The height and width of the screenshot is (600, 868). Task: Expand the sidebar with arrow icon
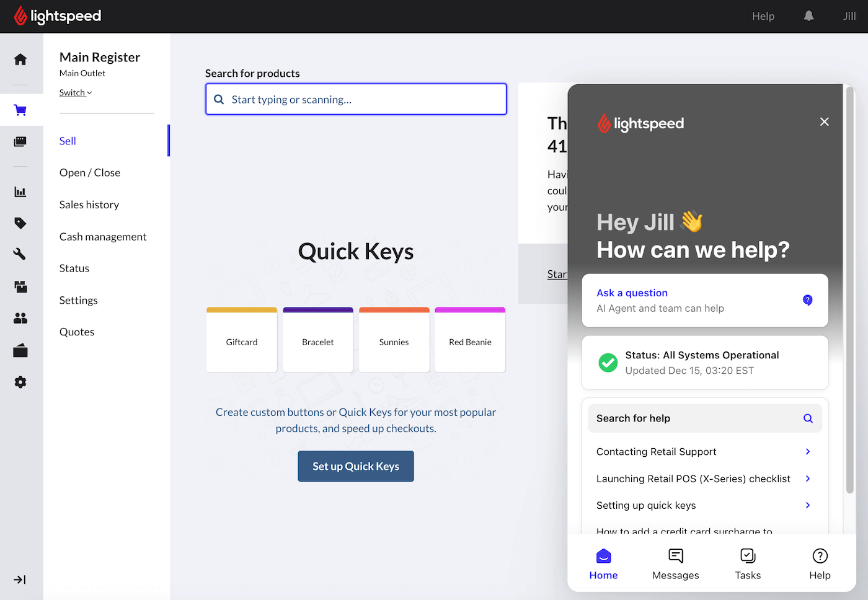pos(20,580)
